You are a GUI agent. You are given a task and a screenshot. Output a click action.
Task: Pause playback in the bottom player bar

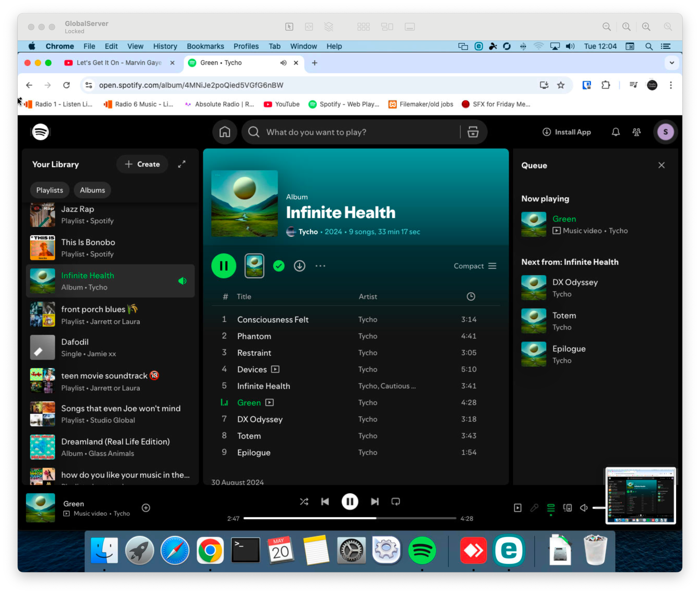pyautogui.click(x=349, y=502)
